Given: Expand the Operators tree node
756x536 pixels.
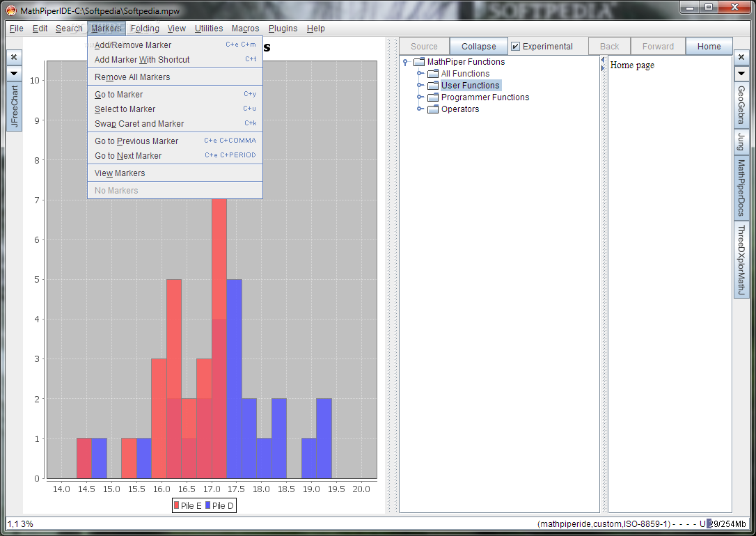Looking at the screenshot, I should 420,109.
